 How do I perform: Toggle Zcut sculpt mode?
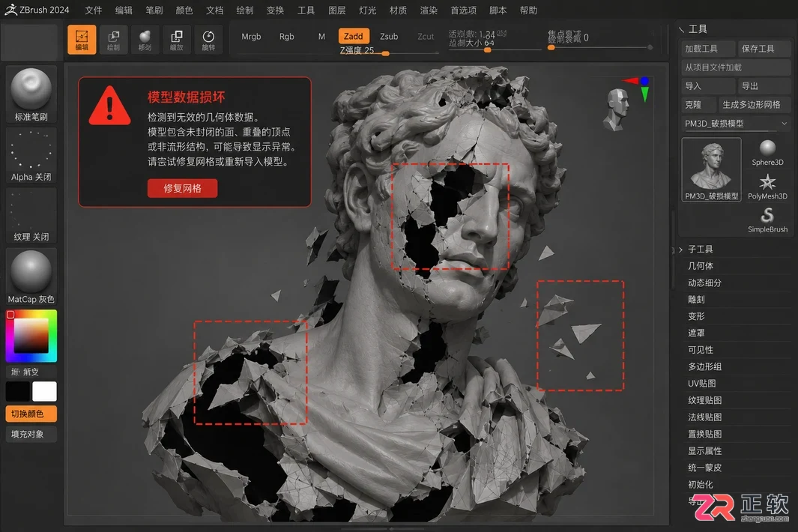(x=426, y=36)
